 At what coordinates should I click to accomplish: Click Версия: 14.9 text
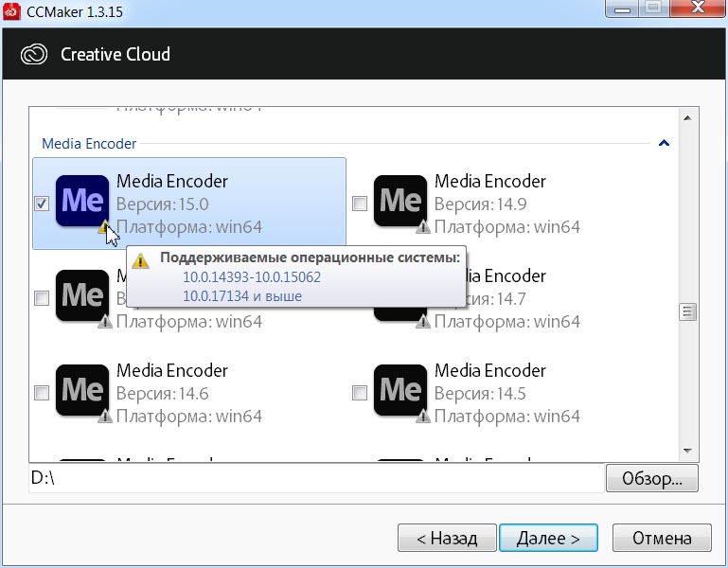(x=481, y=204)
